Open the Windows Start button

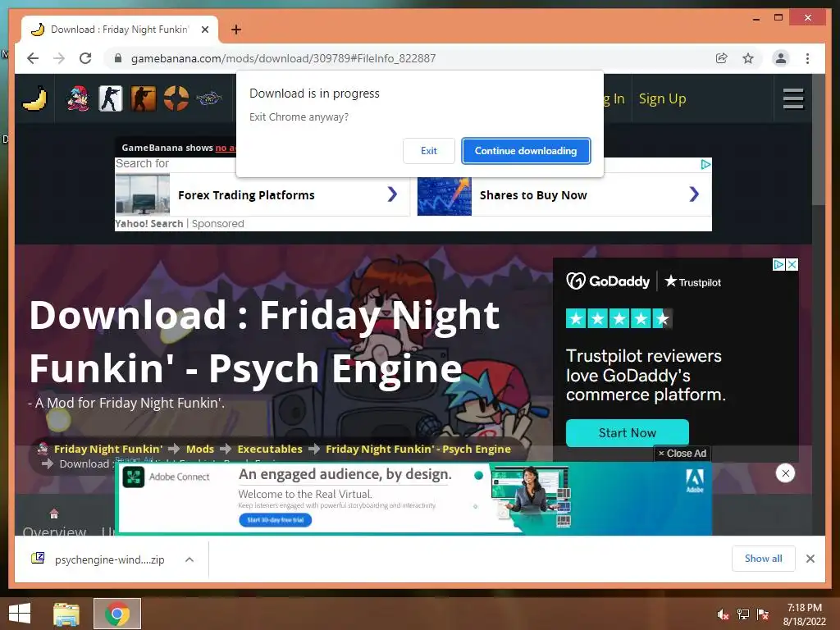click(20, 614)
